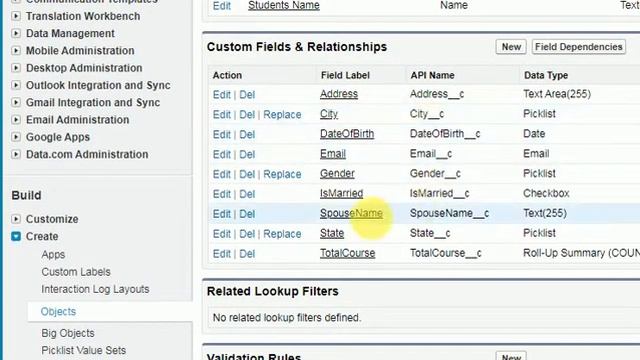The width and height of the screenshot is (640, 360).
Task: Delete the IsMarried field
Action: click(247, 194)
